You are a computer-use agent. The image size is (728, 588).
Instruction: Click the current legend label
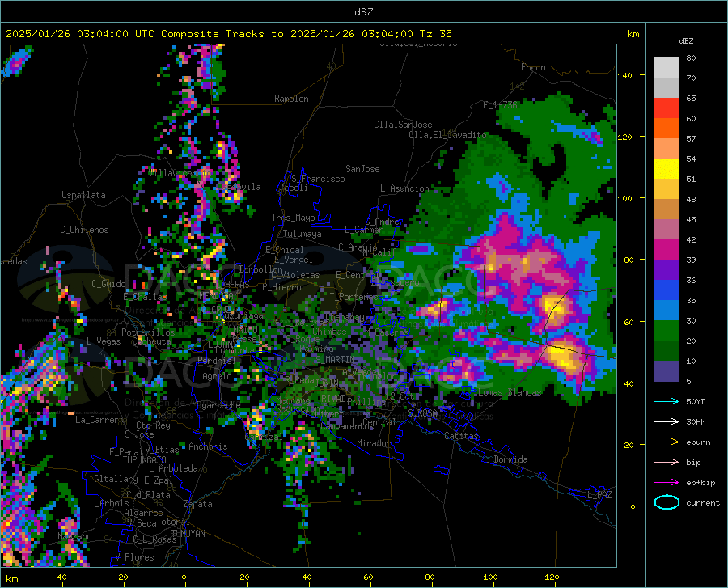click(703, 502)
